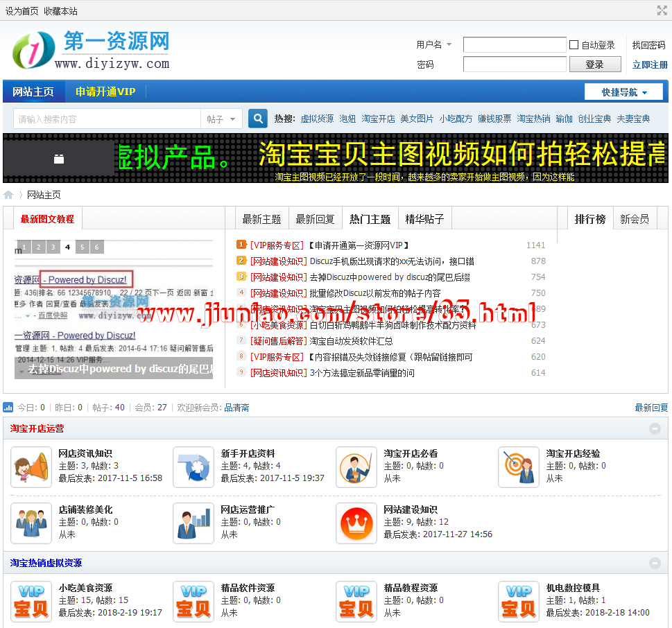Image resolution: width=672 pixels, height=628 pixels.
Task: Open the 机电数控模具 VIP icon
Action: pyautogui.click(x=519, y=602)
